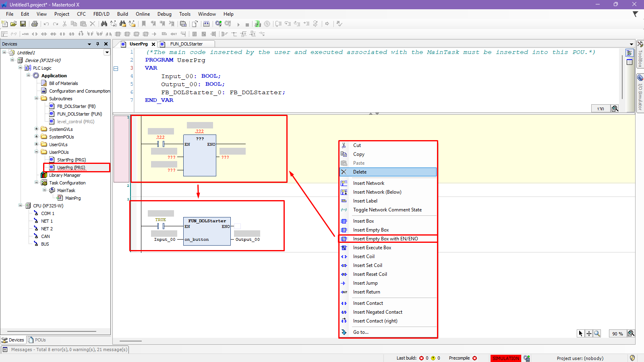644x362 pixels.
Task: Open the Untitled1 project dropdown arrow
Action: click(x=107, y=52)
